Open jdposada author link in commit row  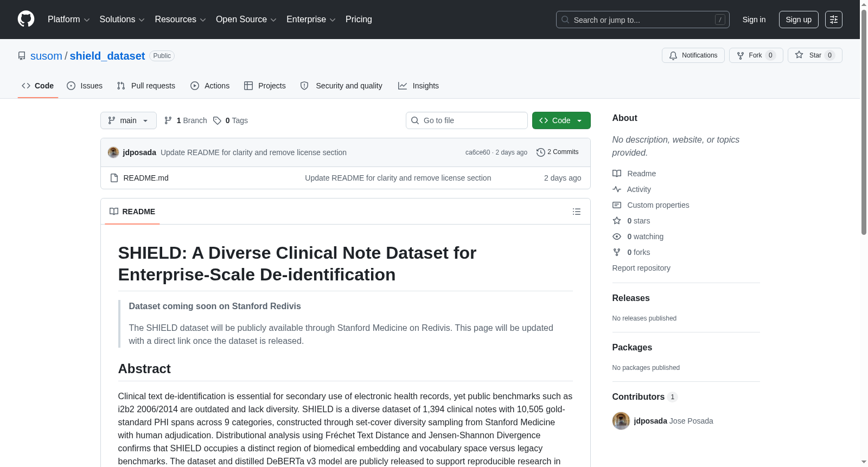139,152
